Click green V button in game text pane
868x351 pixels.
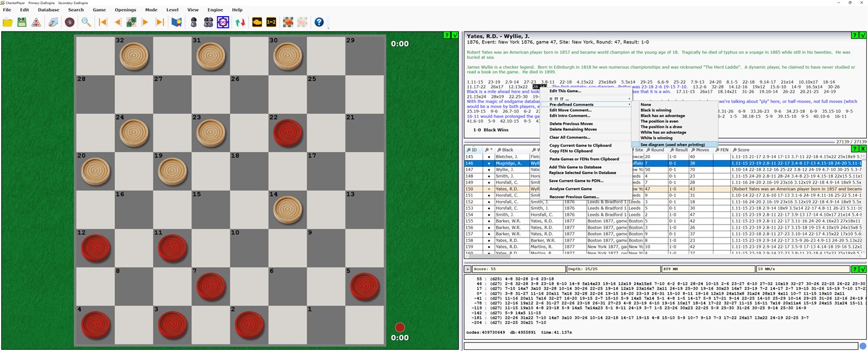(x=863, y=35)
